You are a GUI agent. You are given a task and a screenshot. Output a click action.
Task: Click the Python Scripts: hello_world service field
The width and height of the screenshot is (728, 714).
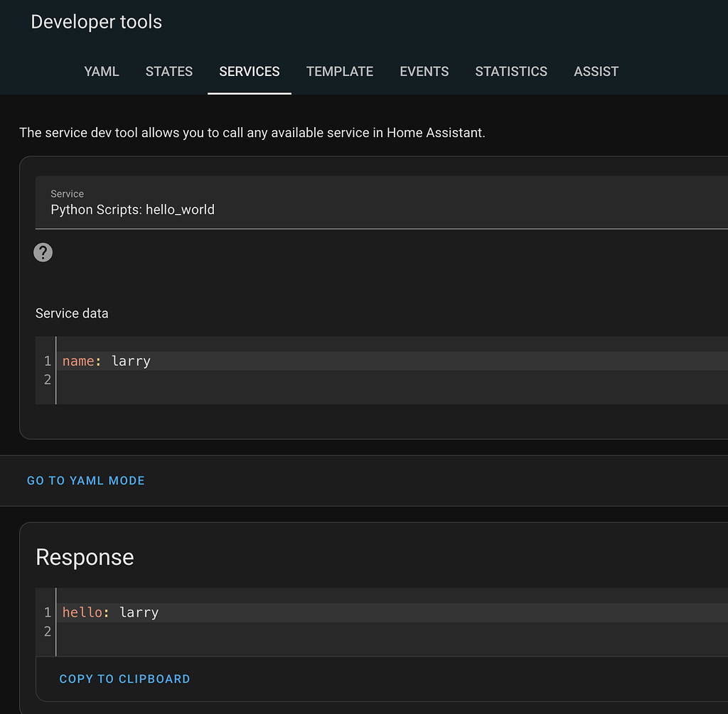pyautogui.click(x=132, y=210)
